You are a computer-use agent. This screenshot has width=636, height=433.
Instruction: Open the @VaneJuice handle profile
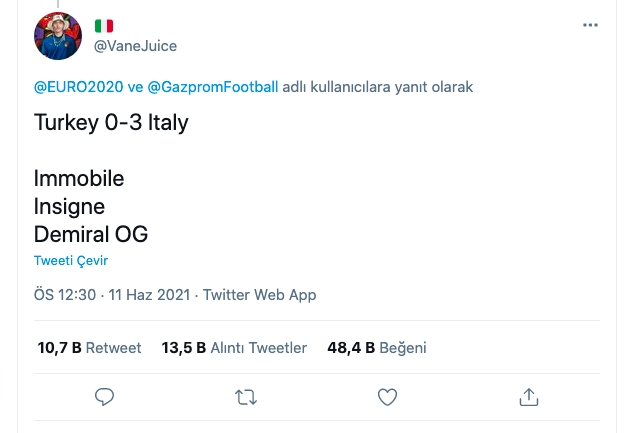pos(135,46)
